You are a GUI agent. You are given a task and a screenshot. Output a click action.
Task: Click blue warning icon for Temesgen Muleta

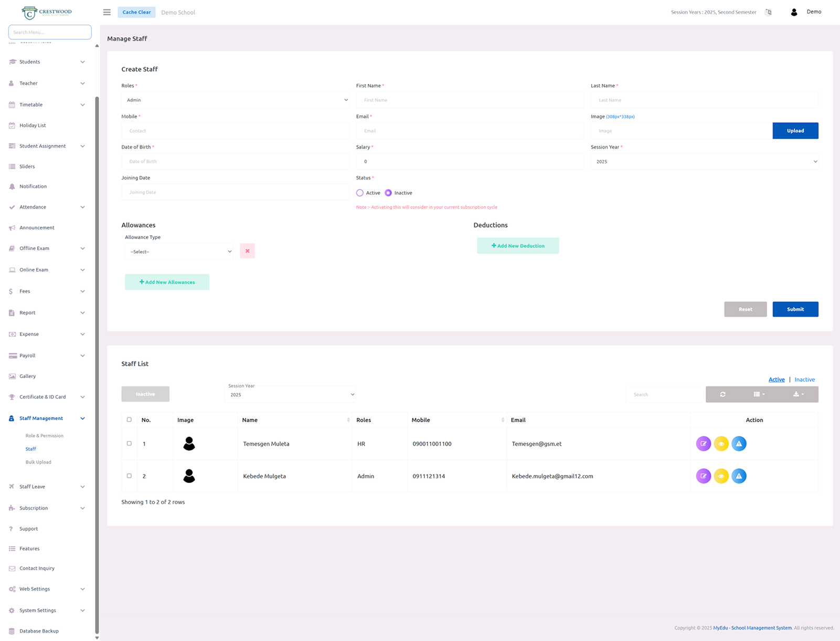[739, 444]
